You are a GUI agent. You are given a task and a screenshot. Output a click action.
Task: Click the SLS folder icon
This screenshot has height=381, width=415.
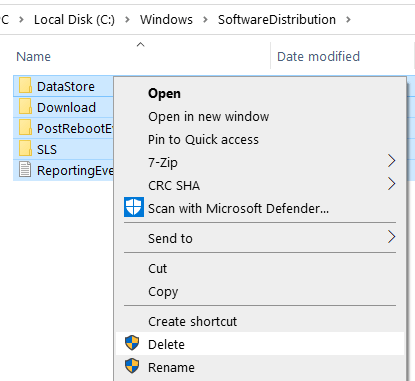point(25,149)
